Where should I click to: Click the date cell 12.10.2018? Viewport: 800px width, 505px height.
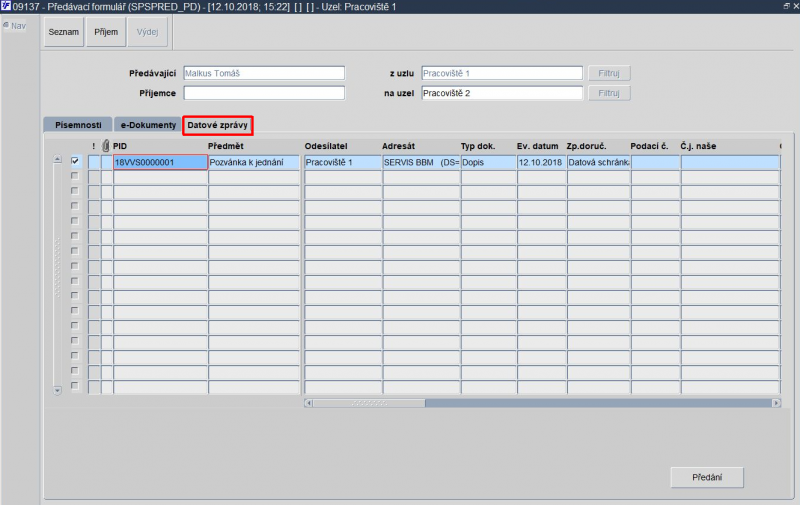[542, 162]
